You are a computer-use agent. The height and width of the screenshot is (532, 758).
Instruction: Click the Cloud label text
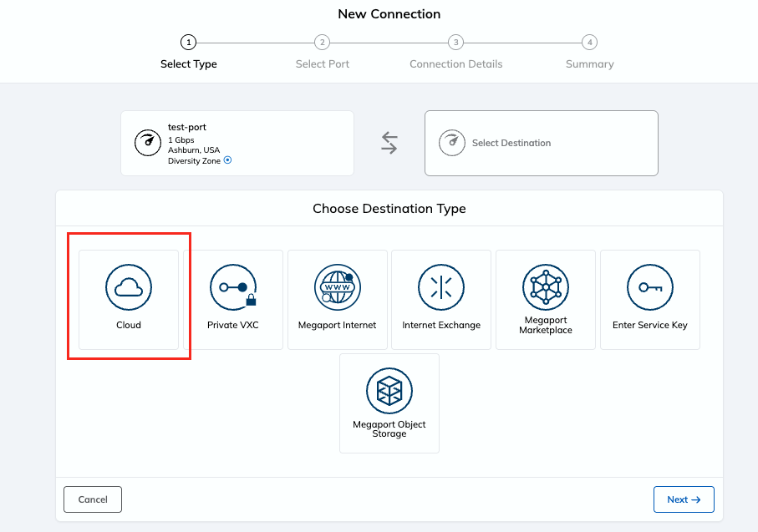tap(129, 325)
